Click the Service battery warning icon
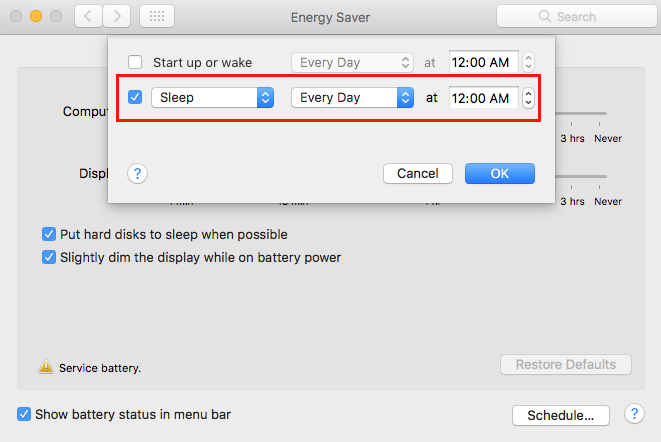This screenshot has width=661, height=442. [x=46, y=367]
